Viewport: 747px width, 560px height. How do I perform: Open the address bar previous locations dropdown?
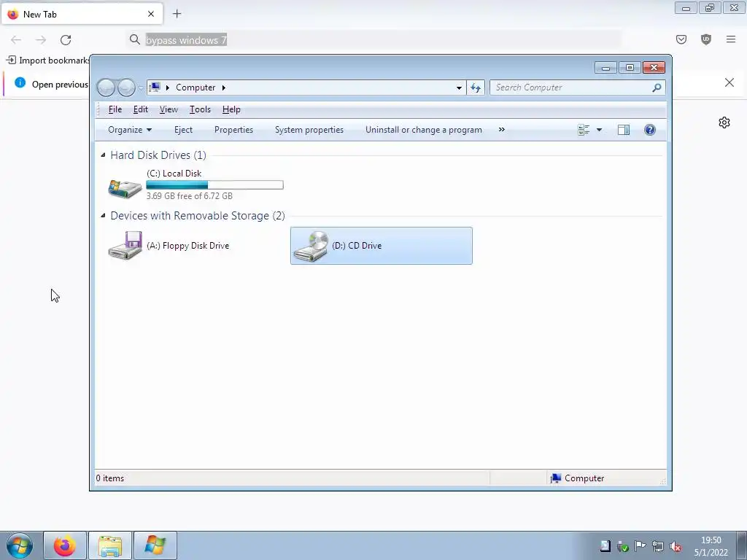[x=459, y=87]
